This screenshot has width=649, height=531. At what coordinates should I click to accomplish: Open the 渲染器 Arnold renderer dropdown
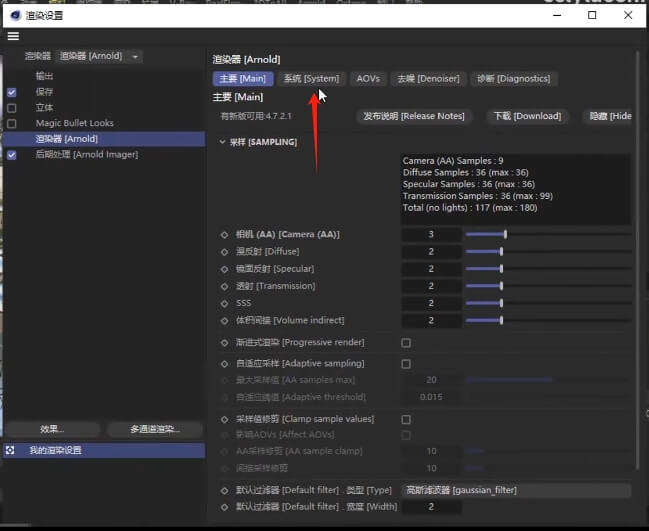point(100,57)
